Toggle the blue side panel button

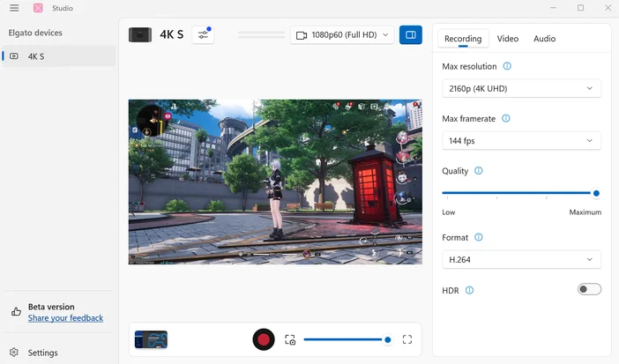tap(411, 34)
